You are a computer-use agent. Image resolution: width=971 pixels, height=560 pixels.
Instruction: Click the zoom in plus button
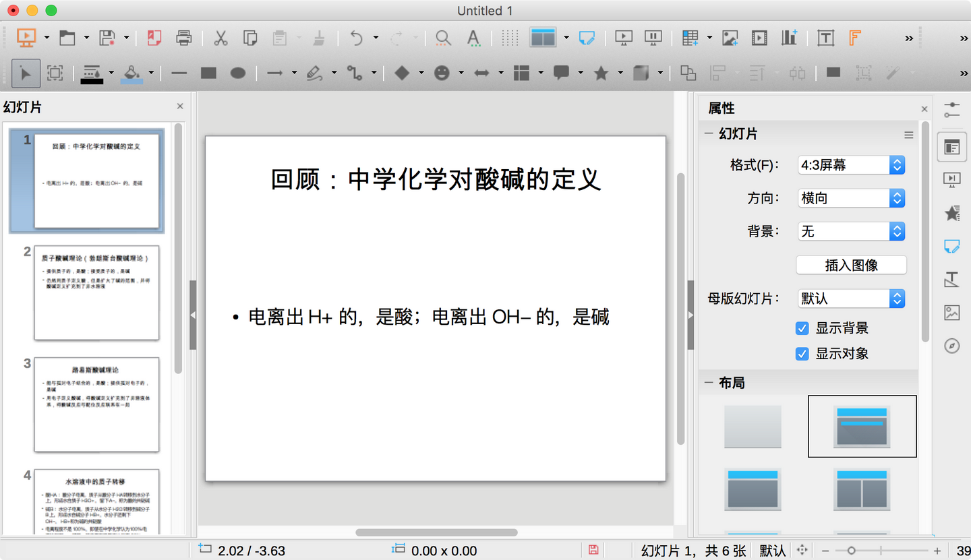[x=937, y=551]
